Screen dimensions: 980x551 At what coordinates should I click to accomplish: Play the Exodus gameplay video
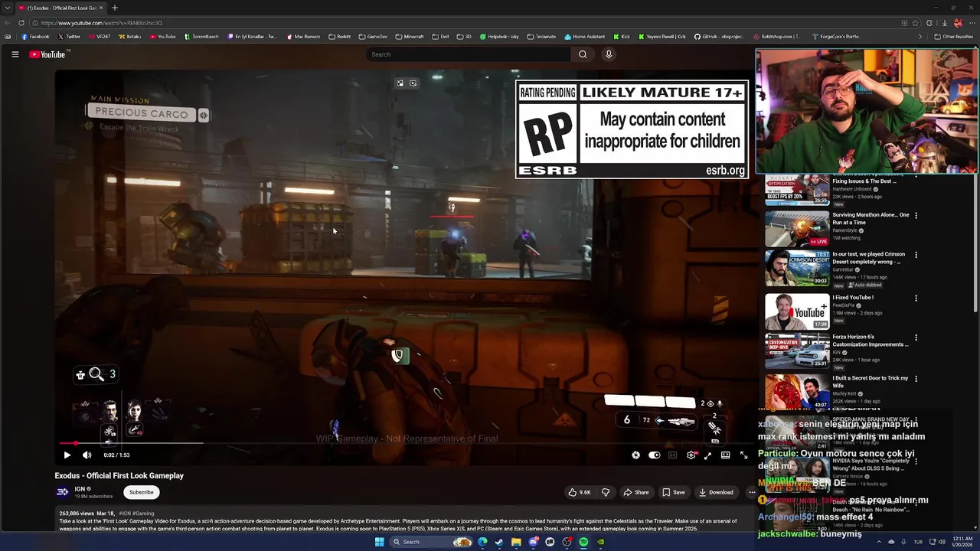67,455
